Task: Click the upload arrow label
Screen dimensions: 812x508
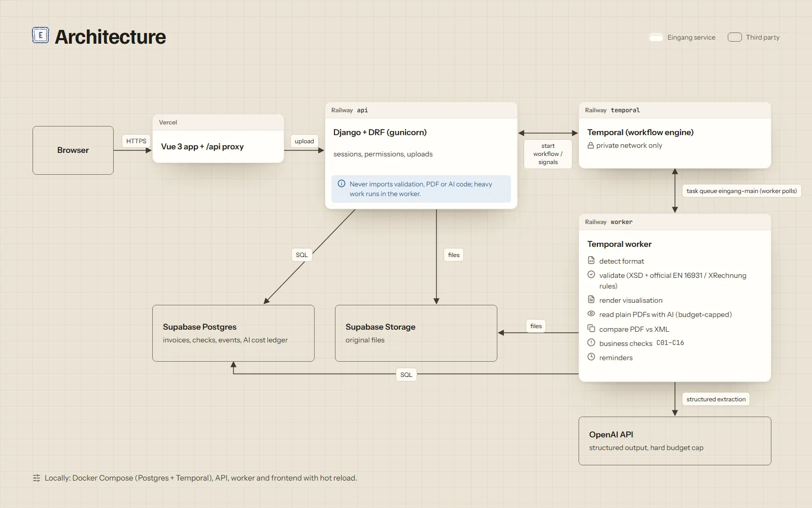Action: pyautogui.click(x=304, y=141)
